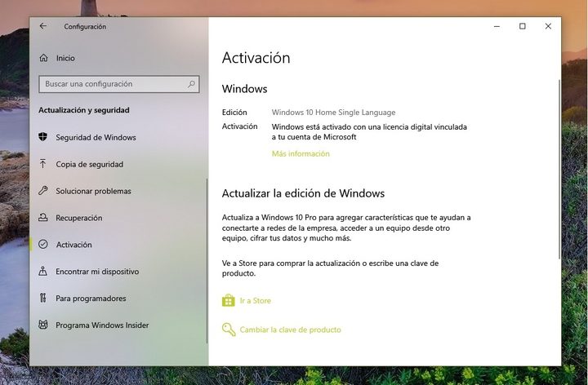
Task: Click the Ve a Store para comprar paragraph
Action: 330,268
